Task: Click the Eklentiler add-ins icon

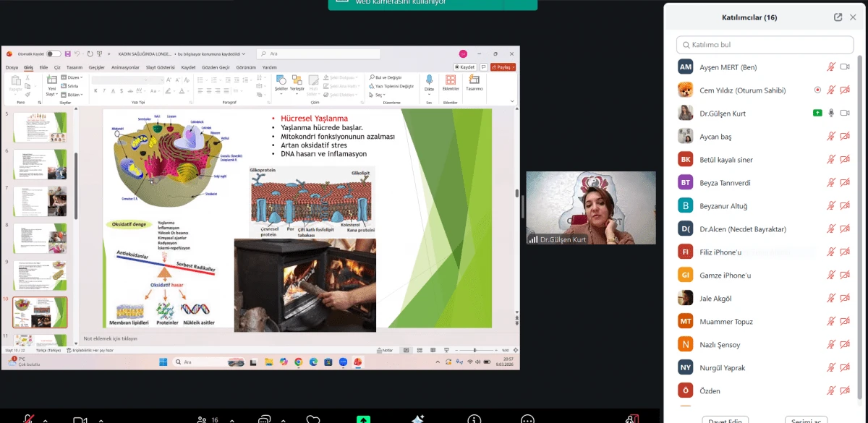Action: coord(451,82)
